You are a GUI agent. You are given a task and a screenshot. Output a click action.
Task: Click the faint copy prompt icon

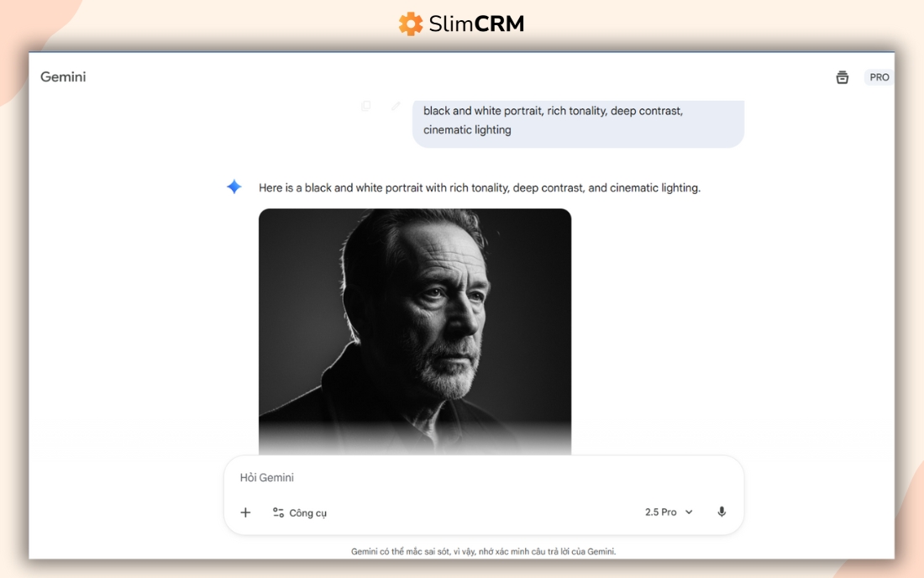point(366,106)
